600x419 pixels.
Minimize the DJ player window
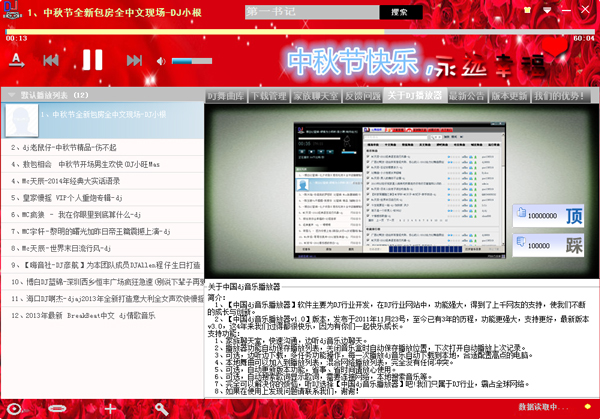coord(566,10)
